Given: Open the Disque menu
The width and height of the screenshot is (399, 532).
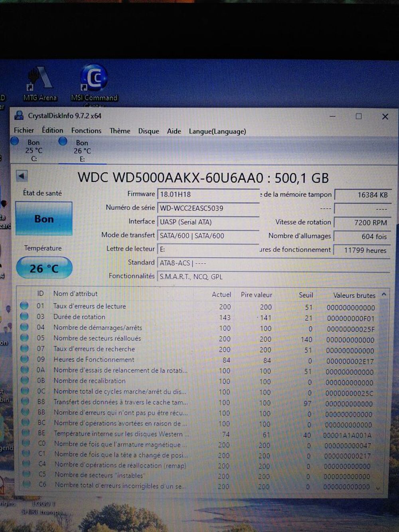Looking at the screenshot, I should 148,131.
